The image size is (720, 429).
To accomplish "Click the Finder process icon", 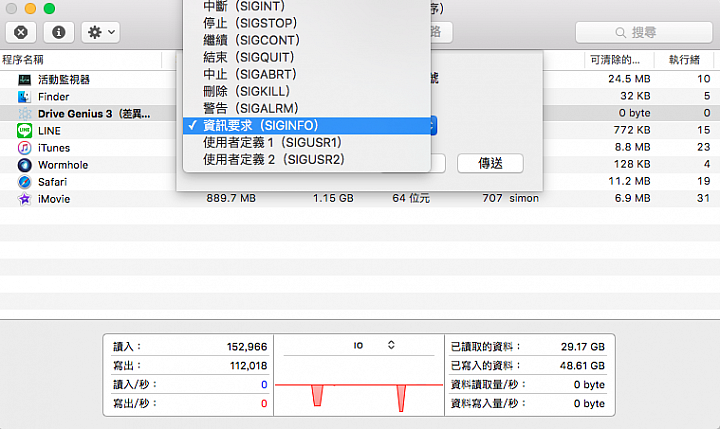I will (x=24, y=97).
